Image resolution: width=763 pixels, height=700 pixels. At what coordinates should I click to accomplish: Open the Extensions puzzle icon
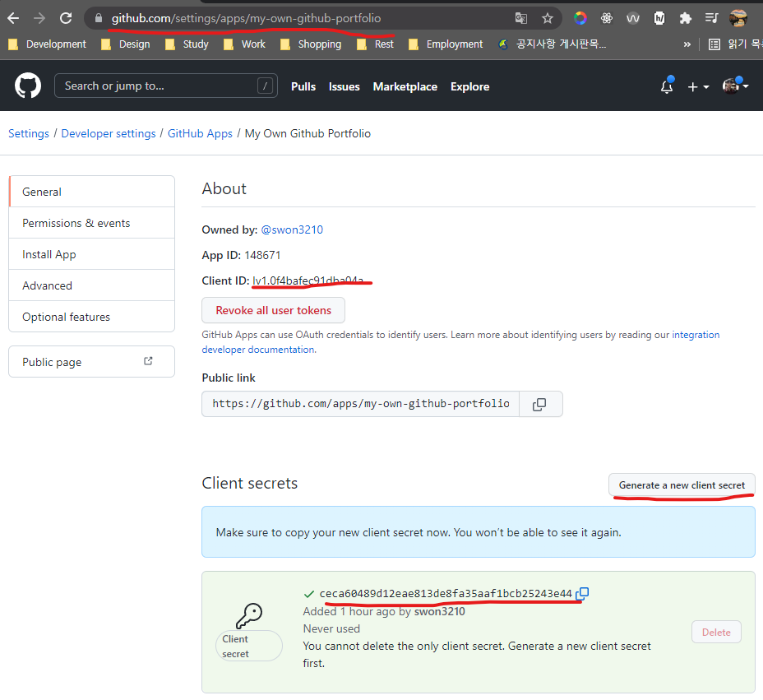pos(685,18)
